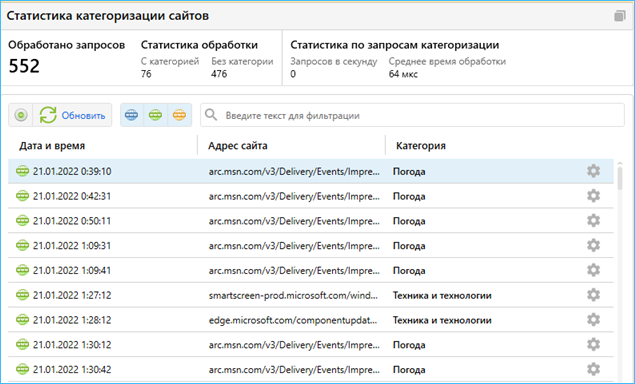The image size is (635, 384).
Task: Click the Обновить refresh button
Action: pos(72,115)
